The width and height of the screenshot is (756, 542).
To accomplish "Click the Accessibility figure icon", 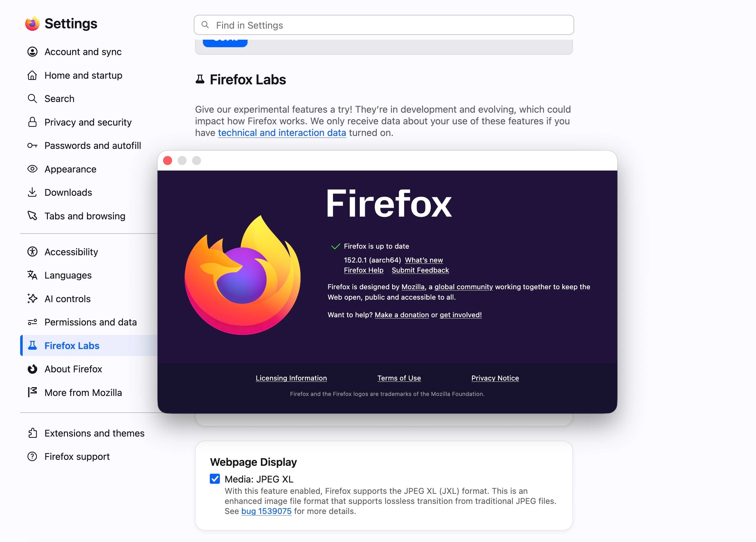I will click(x=32, y=251).
